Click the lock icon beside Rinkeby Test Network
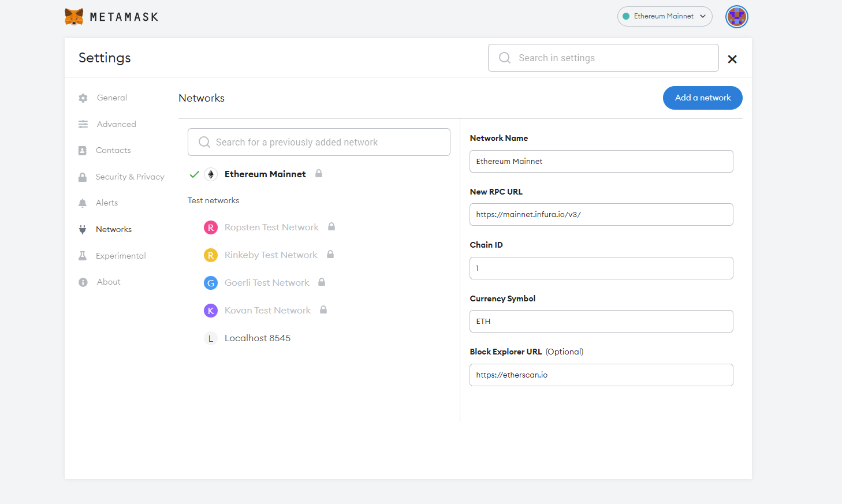This screenshot has width=842, height=504. [330, 254]
